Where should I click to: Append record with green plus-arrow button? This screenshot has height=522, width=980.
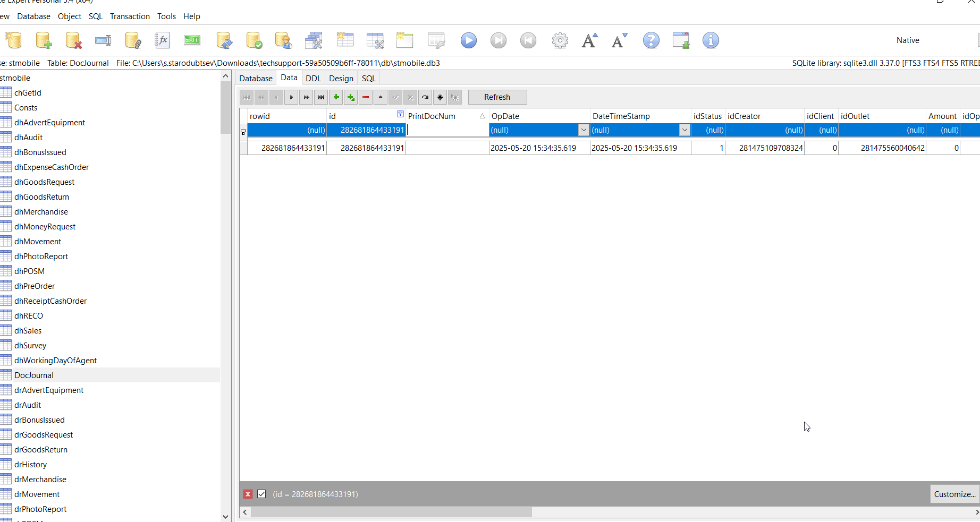click(x=351, y=97)
